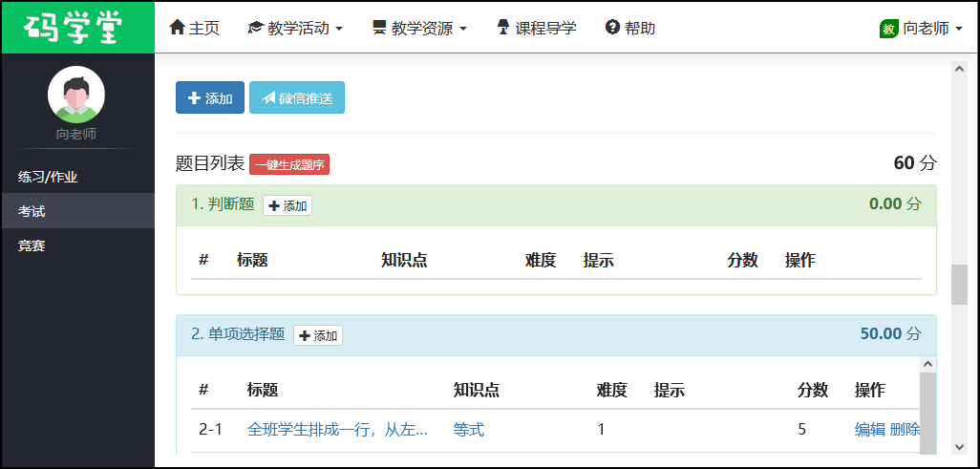Click the main page scrollbar thumb
Screen dimensions: 980x469
coord(959,285)
